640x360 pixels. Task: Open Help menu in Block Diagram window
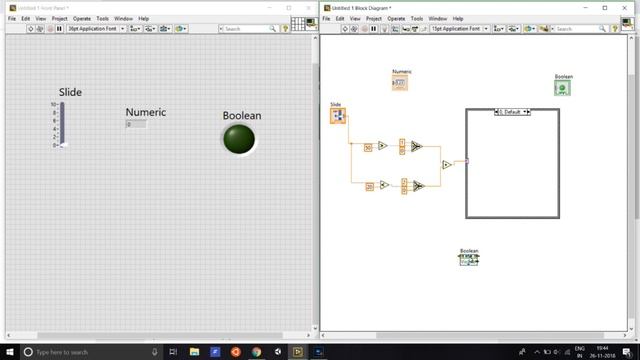(x=458, y=19)
